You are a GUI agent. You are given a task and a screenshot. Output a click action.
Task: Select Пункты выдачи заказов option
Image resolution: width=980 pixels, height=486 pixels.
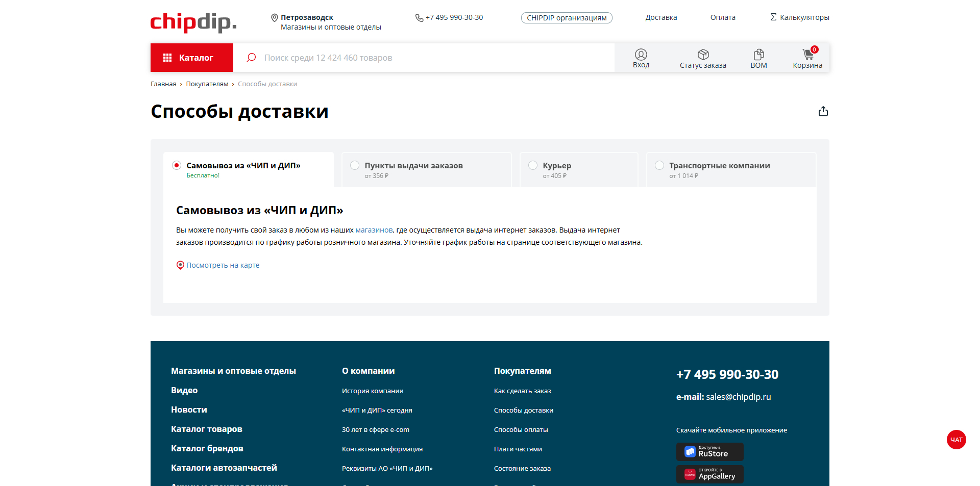click(355, 165)
